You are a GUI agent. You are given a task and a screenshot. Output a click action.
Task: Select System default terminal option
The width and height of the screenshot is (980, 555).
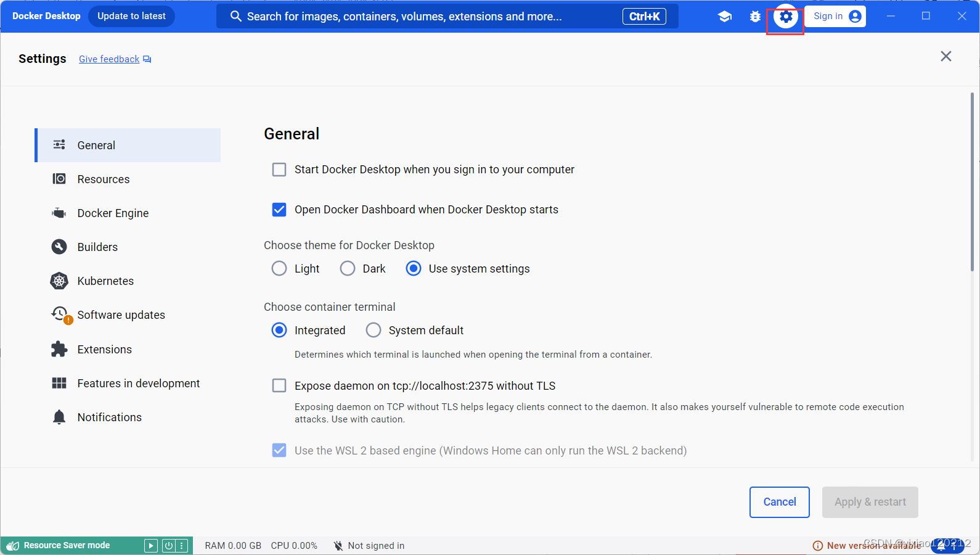coord(374,330)
